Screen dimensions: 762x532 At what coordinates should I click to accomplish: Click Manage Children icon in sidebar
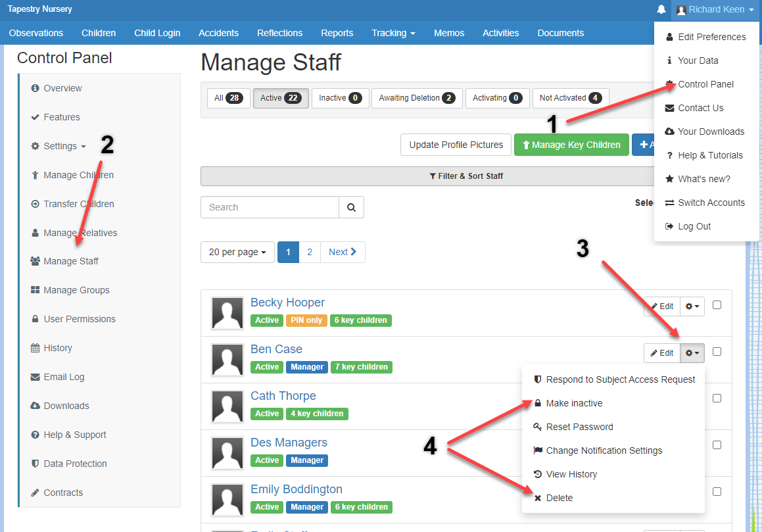point(35,175)
